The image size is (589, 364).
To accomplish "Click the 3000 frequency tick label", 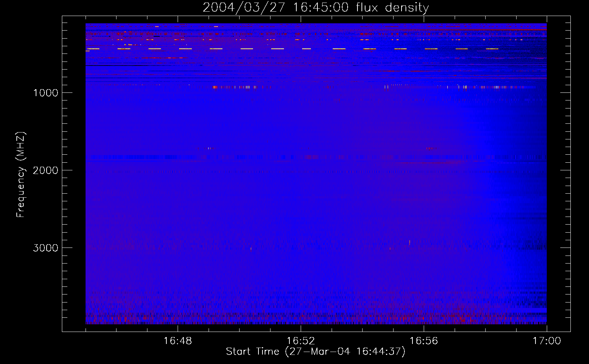I will tap(46, 248).
